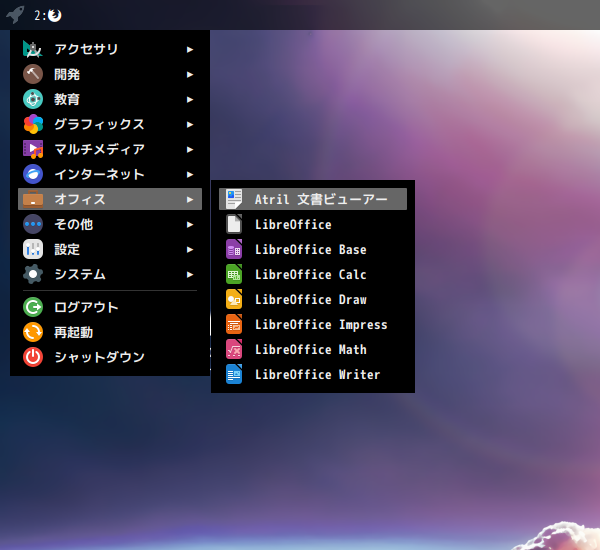Click the LibreOffice Base label
600x550 pixels.
311,250
